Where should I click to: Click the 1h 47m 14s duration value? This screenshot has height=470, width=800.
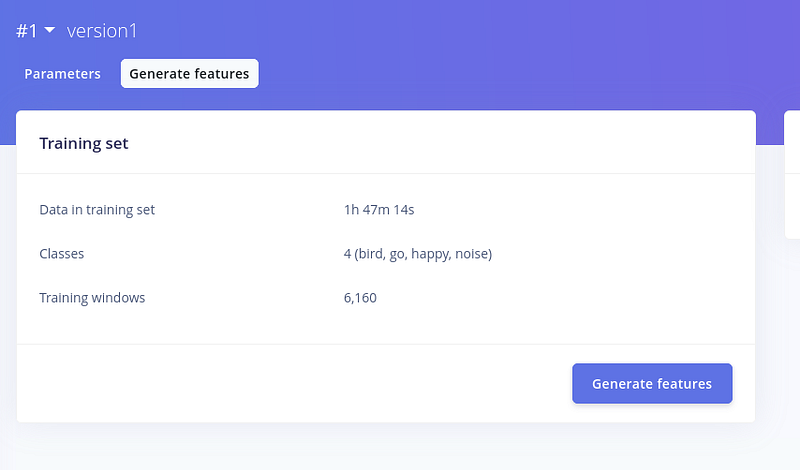tap(379, 210)
